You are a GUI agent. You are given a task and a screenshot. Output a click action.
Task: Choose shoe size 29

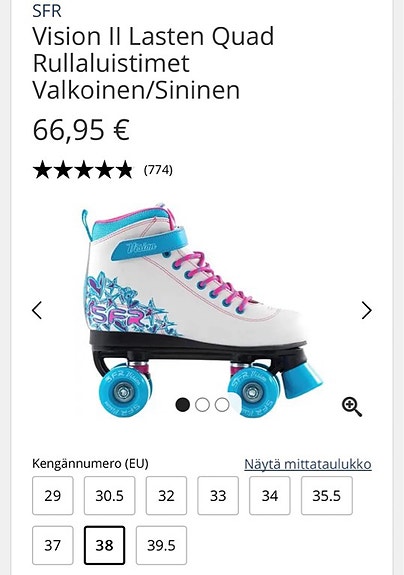point(53,495)
